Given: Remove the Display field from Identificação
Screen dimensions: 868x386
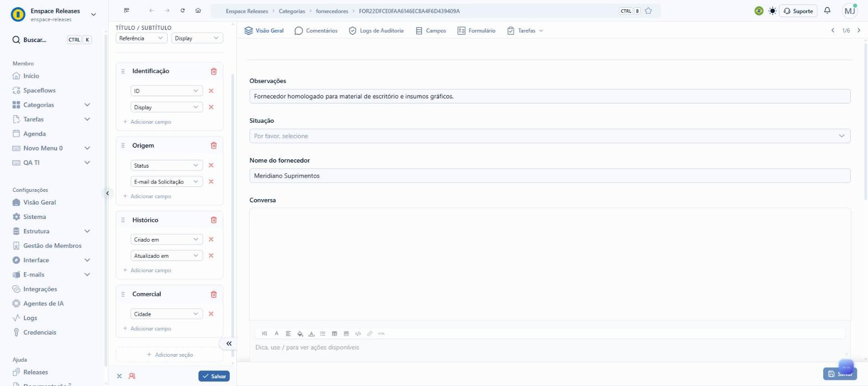Looking at the screenshot, I should [211, 107].
